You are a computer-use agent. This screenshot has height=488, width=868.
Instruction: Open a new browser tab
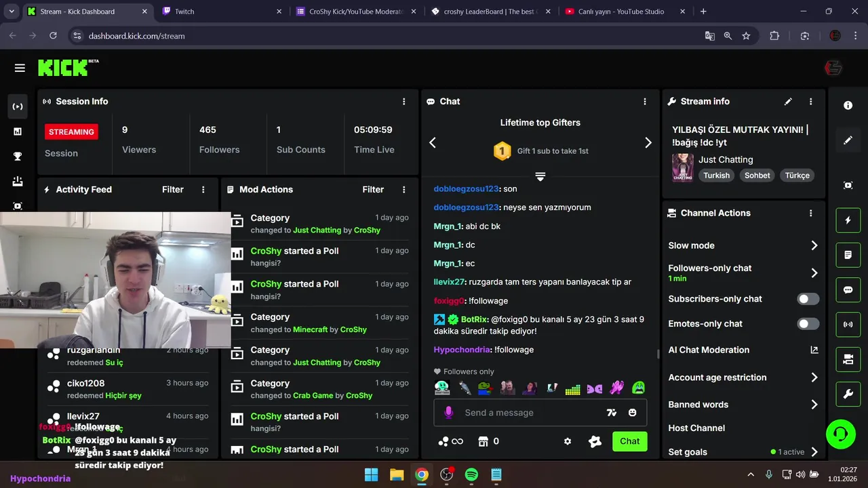pos(703,12)
